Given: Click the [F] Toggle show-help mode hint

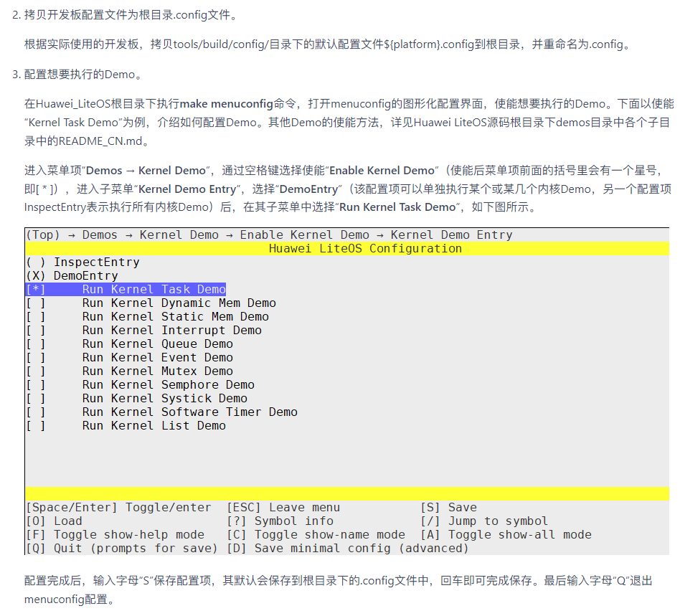Looking at the screenshot, I should pos(115,535).
